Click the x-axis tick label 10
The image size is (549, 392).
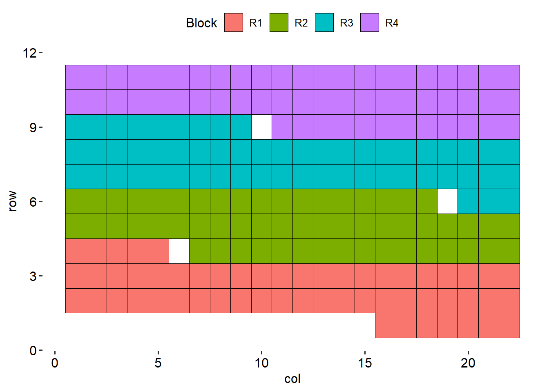[x=261, y=363]
